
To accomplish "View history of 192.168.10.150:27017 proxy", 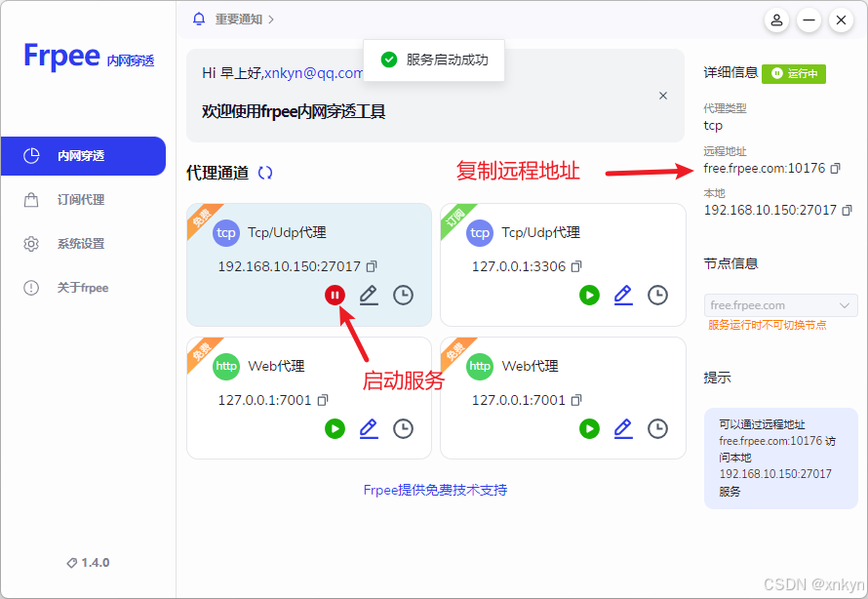I will pyautogui.click(x=403, y=295).
